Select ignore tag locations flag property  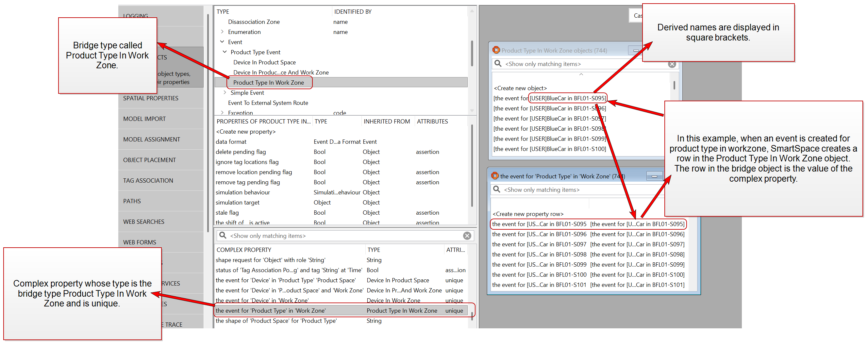341,162
